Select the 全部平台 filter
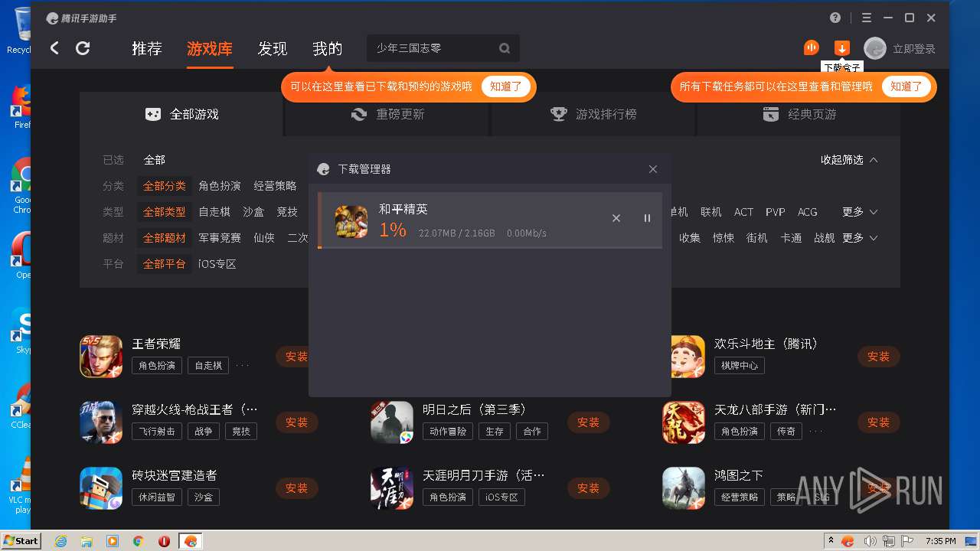This screenshot has height=551, width=980. pyautogui.click(x=165, y=264)
